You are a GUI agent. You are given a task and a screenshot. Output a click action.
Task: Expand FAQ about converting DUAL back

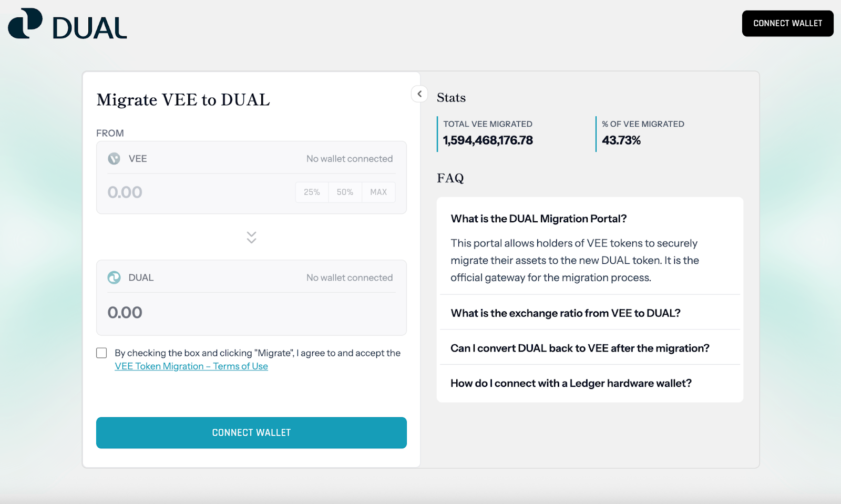pos(580,348)
